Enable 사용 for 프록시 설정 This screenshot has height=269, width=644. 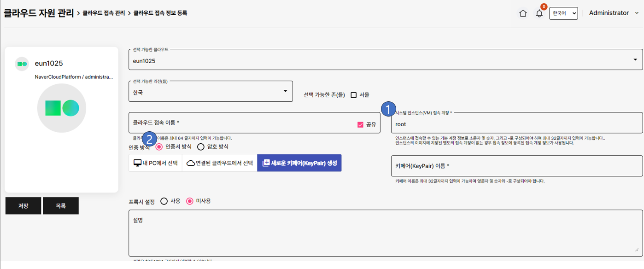[164, 201]
